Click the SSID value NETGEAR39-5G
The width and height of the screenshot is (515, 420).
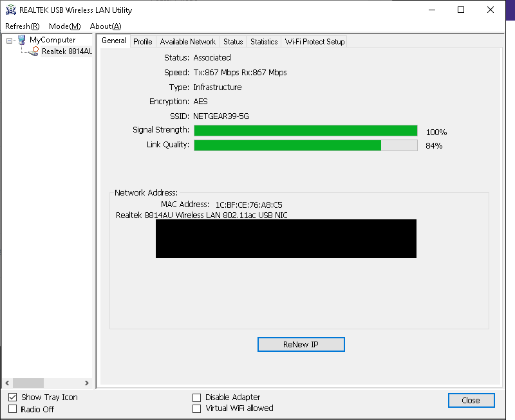click(x=221, y=116)
